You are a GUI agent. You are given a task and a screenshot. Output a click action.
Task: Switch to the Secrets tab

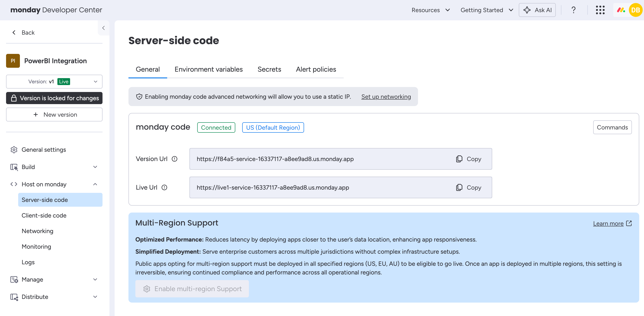click(x=269, y=69)
